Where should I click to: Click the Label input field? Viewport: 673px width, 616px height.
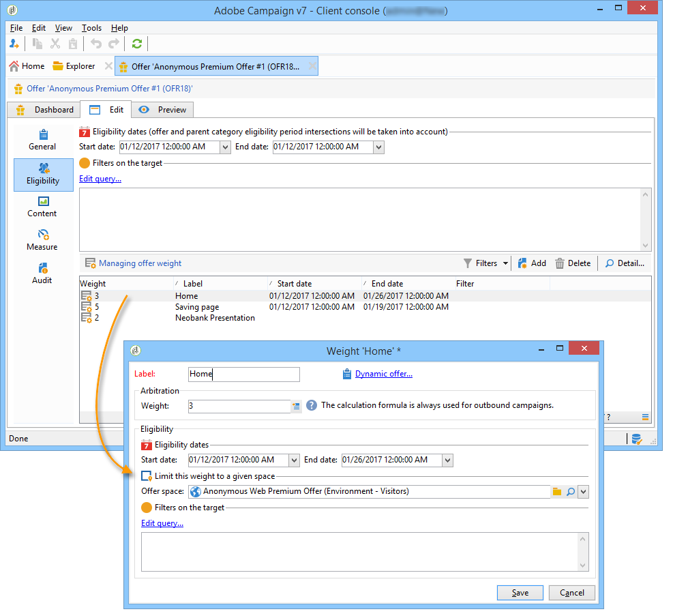click(244, 375)
